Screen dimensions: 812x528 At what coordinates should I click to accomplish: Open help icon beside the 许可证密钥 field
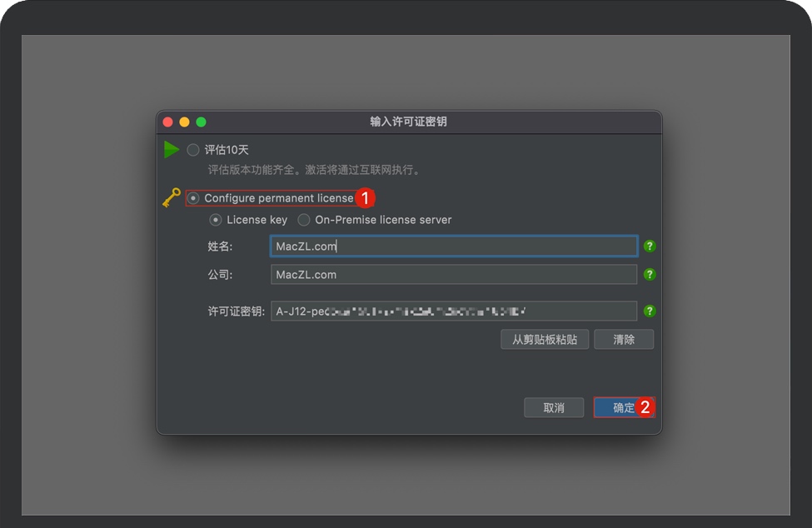[x=650, y=311]
